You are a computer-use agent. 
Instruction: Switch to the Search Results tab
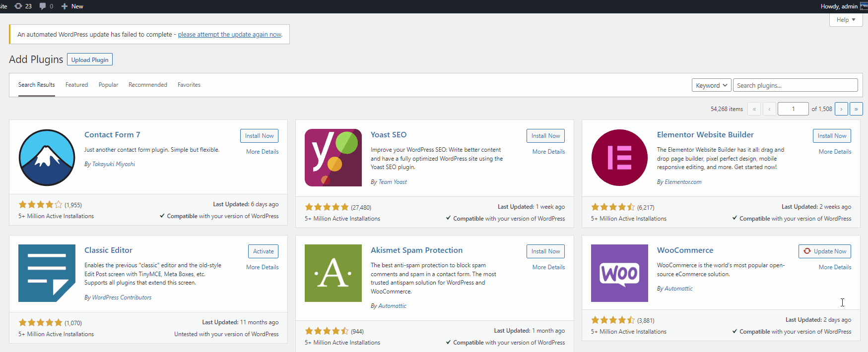[x=37, y=85]
